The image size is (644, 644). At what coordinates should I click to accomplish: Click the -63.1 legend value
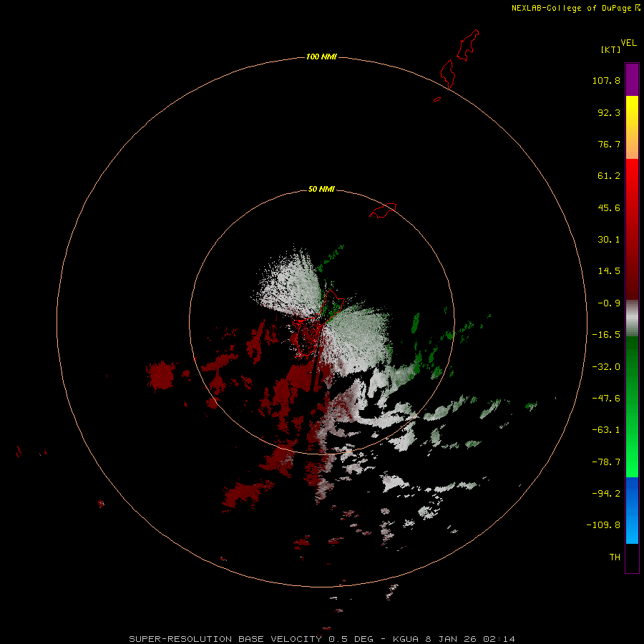pyautogui.click(x=606, y=430)
